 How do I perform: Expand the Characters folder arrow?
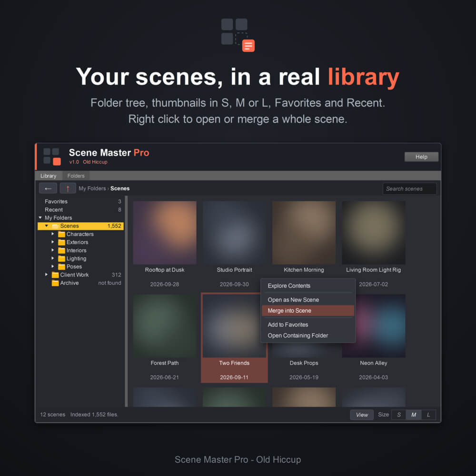point(53,234)
